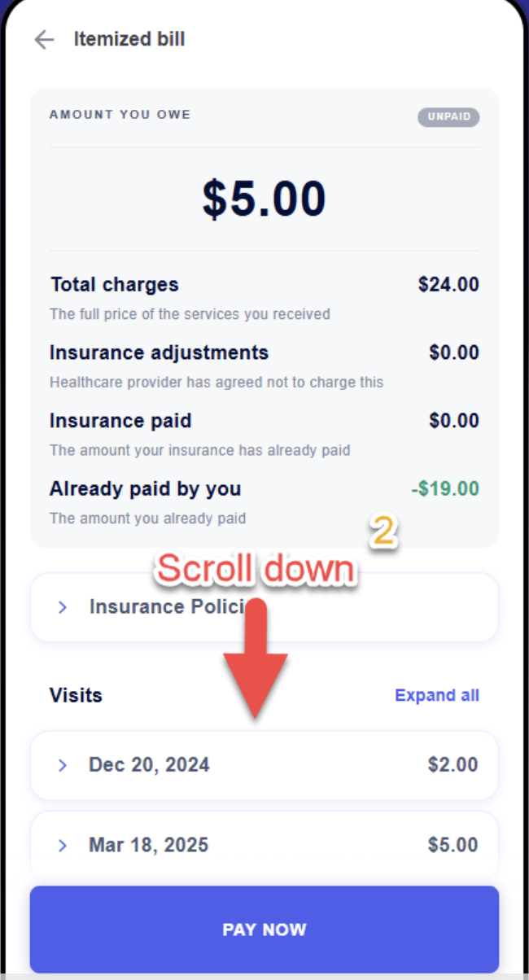Select the $5.00 amount owed figure

point(264,199)
